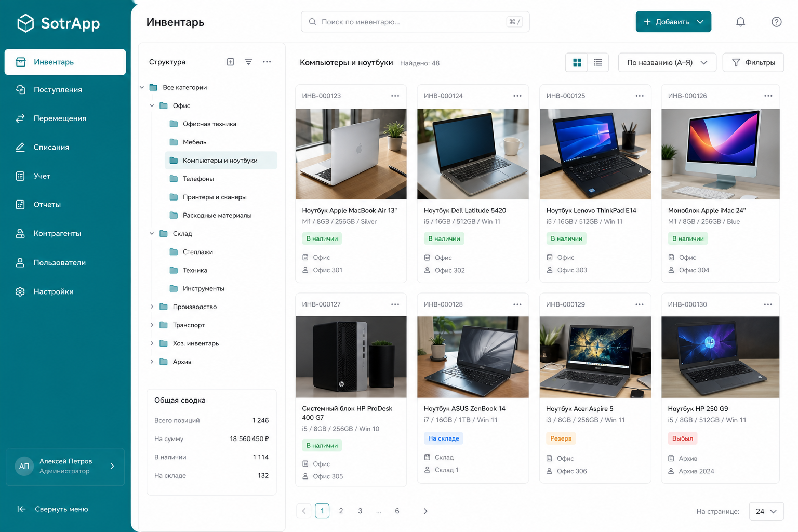The image size is (798, 532).
Task: Open Структура panel more options
Action: pos(267,62)
